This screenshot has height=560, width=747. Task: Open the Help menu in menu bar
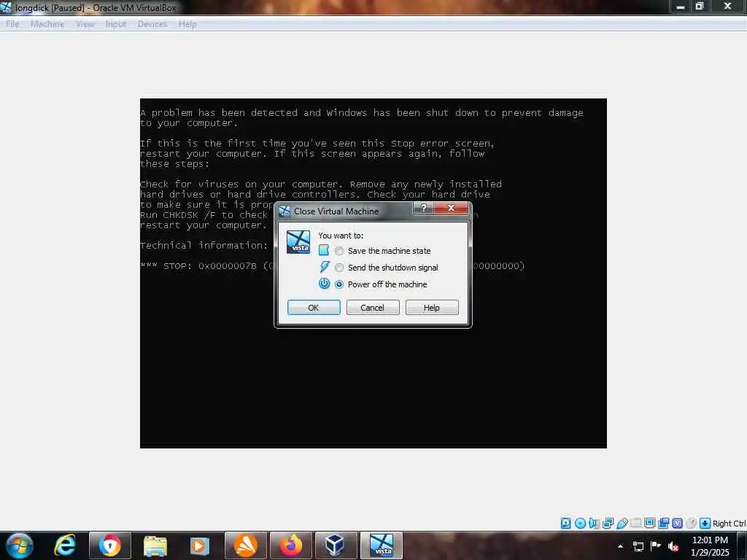click(x=187, y=24)
